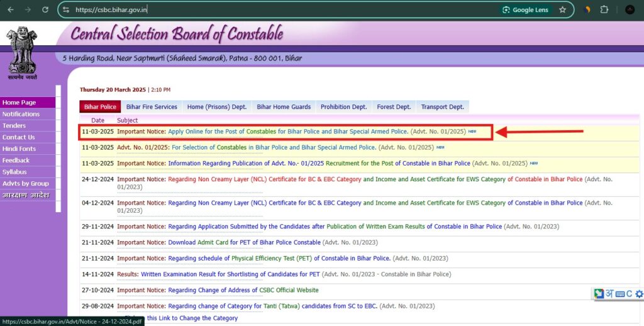This screenshot has height=326, width=644.
Task: Click the Date column header
Action: tap(97, 120)
